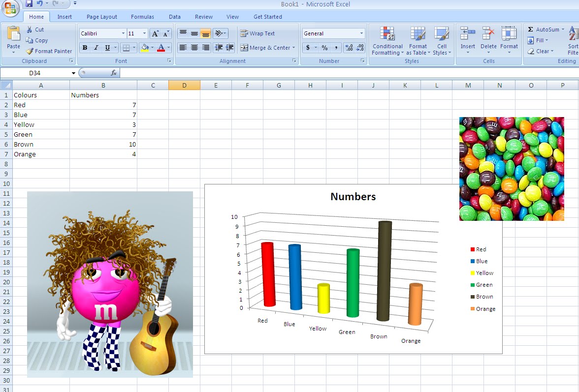Switch to the Insert ribbon tab

coord(64,17)
